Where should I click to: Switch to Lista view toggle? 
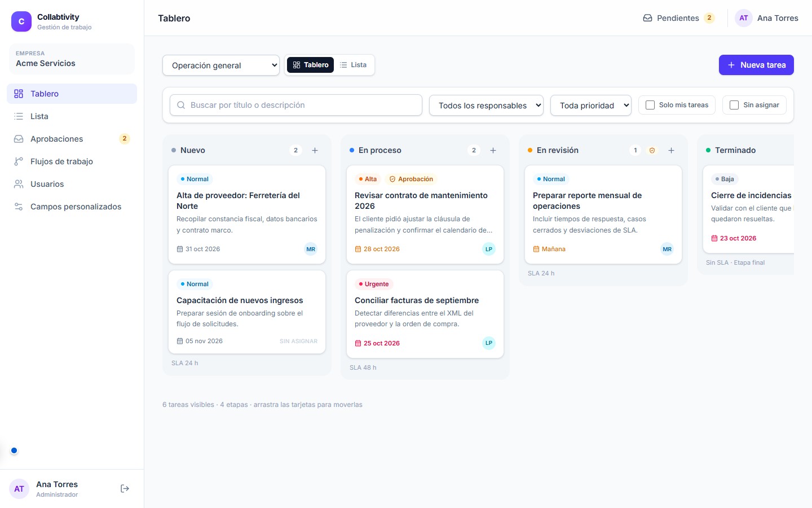click(354, 65)
